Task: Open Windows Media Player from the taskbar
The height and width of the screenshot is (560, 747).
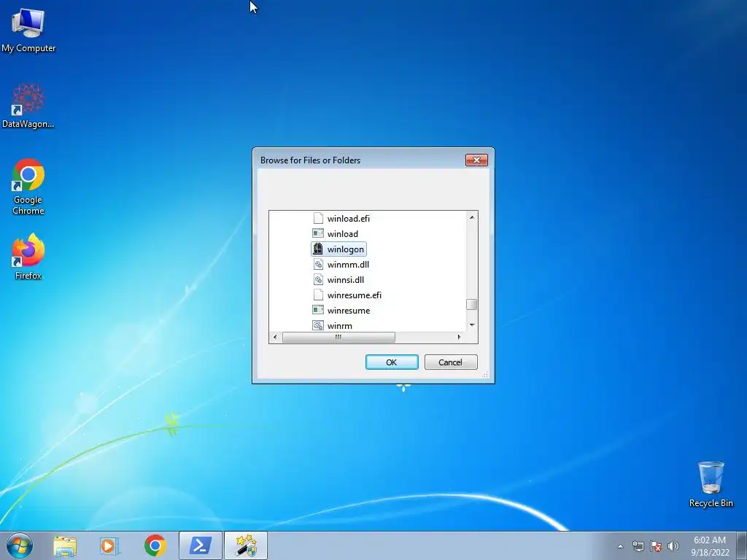Action: (109, 545)
